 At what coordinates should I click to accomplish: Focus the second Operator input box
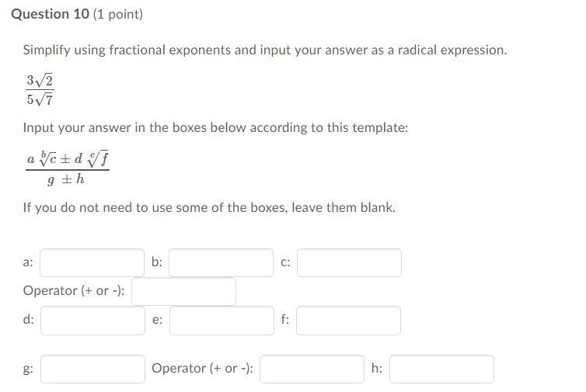tap(312, 369)
